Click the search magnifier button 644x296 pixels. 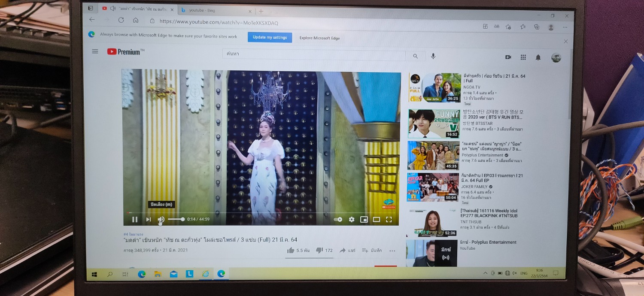(x=415, y=56)
